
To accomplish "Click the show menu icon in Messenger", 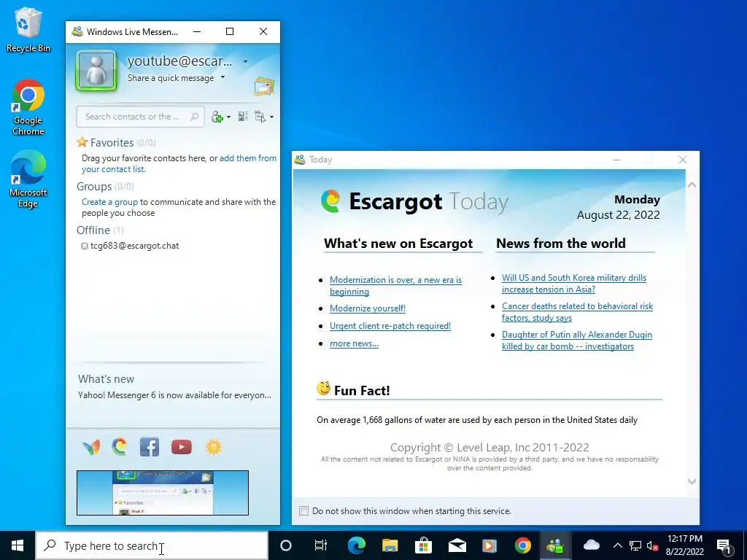I will click(260, 117).
